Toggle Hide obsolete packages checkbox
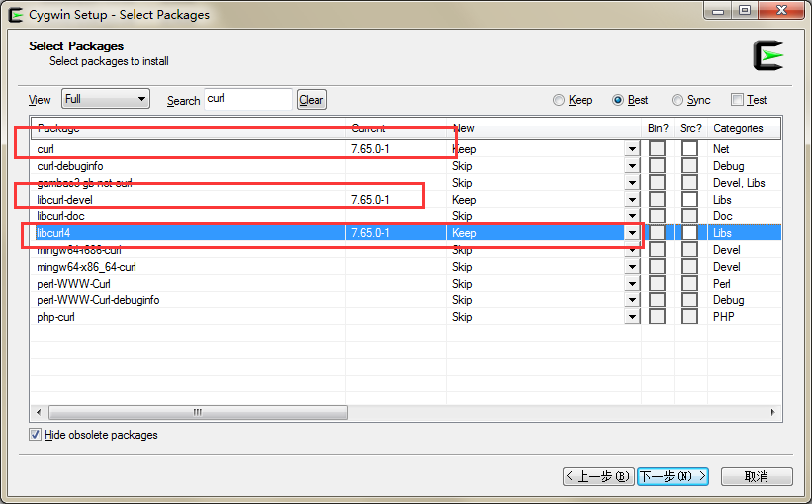 click(36, 435)
